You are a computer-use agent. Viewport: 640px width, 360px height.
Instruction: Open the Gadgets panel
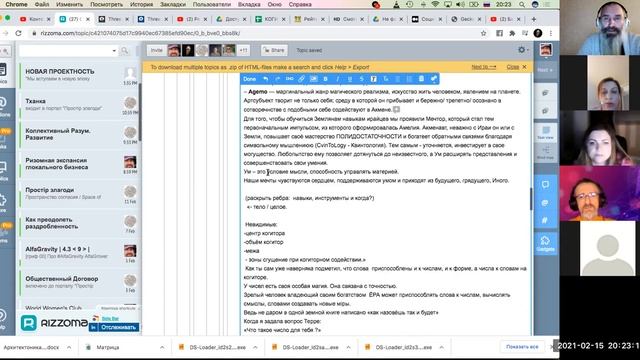point(545,244)
